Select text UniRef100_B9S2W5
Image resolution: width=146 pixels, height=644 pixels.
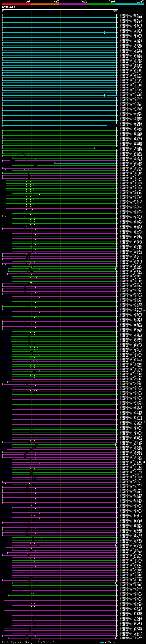(131, 35)
